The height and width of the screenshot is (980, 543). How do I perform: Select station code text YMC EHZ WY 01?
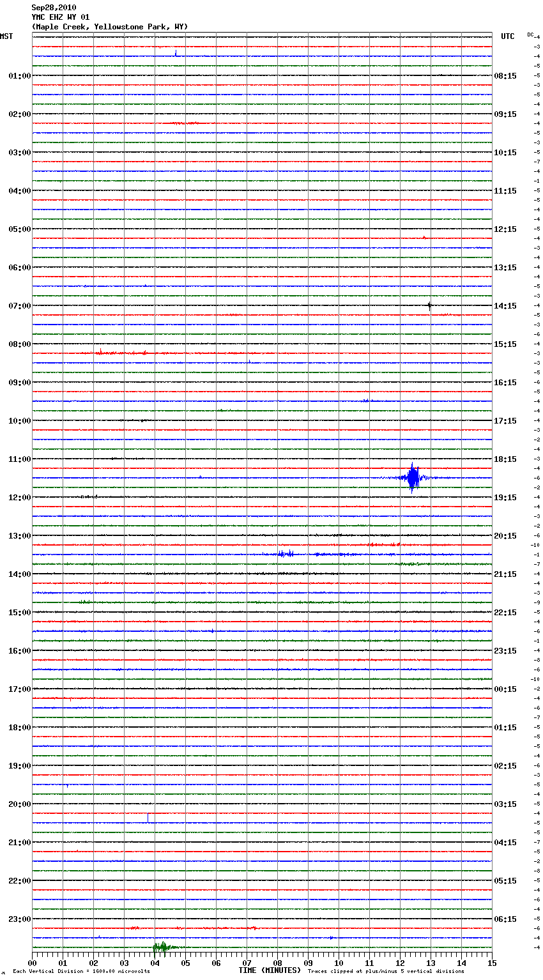tap(61, 17)
